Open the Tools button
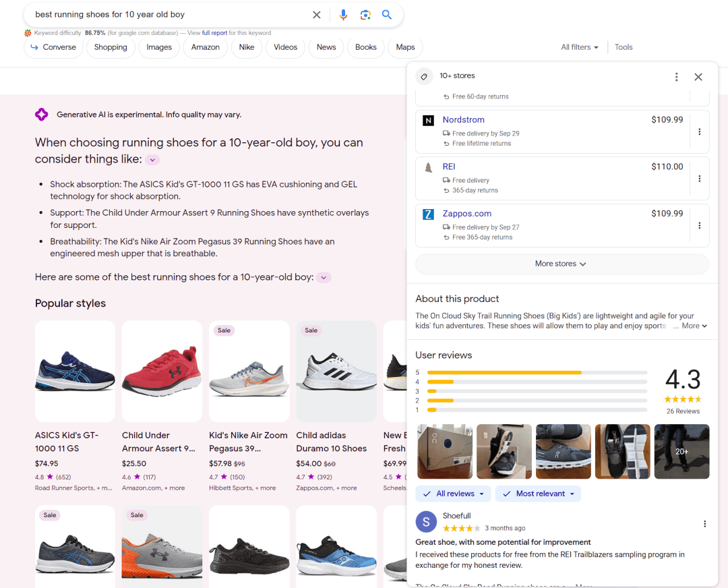The width and height of the screenshot is (728, 588). click(624, 47)
